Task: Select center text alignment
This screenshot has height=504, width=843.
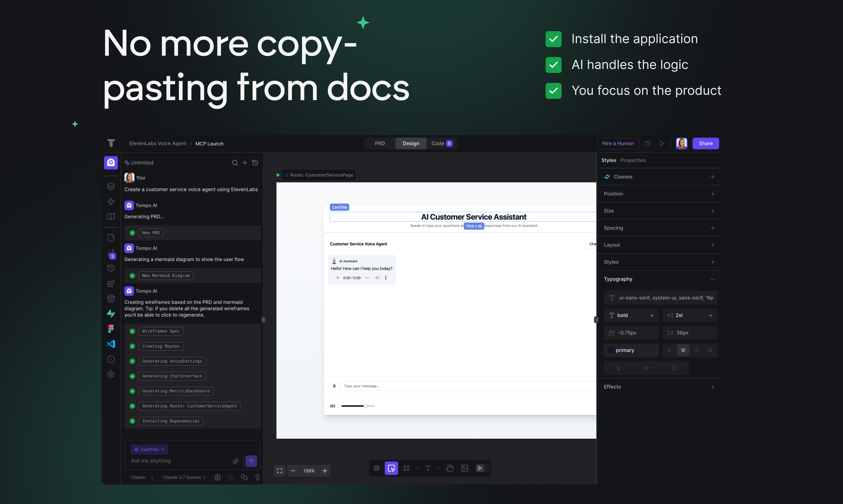Action: 683,350
